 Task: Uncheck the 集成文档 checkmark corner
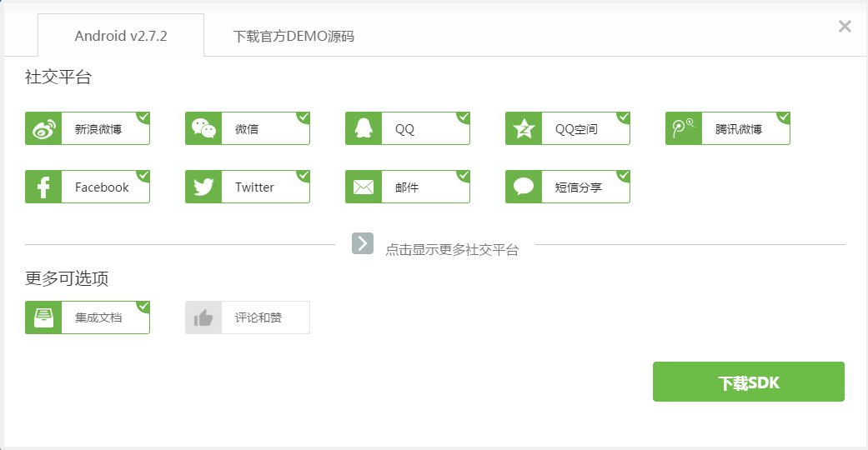[143, 306]
